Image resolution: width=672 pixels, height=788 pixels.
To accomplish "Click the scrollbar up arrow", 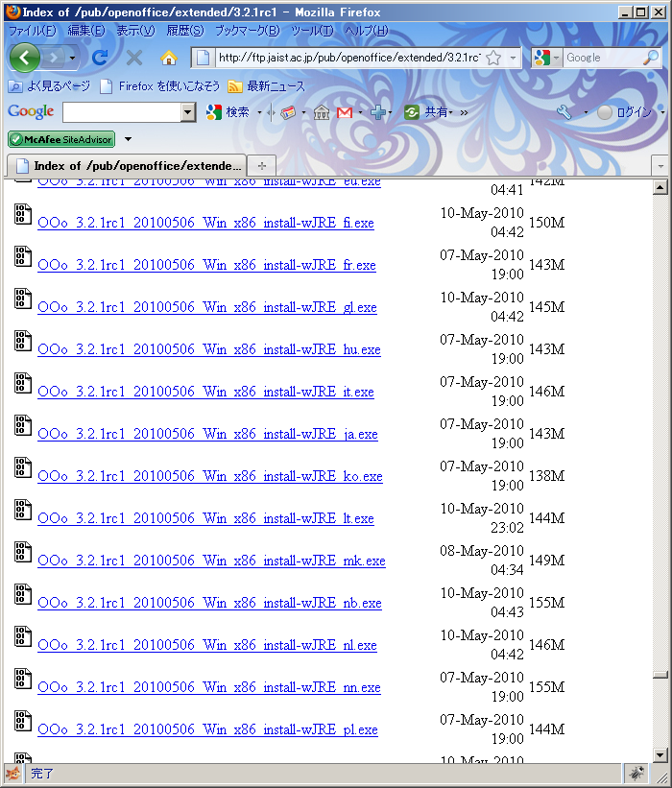I will pos(660,187).
